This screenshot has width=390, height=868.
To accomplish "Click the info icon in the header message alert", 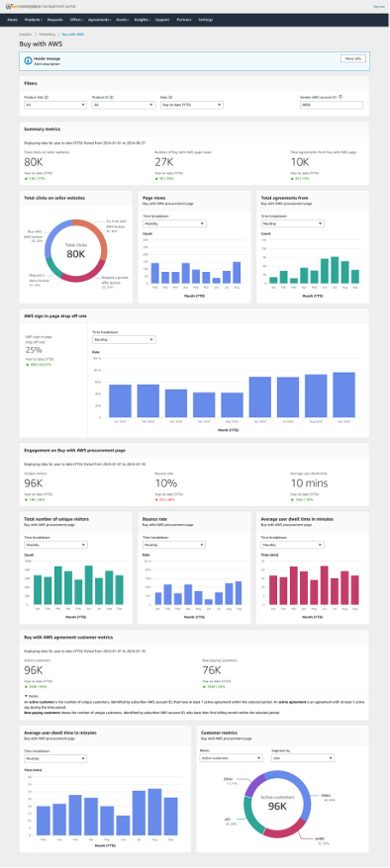I will tap(29, 61).
